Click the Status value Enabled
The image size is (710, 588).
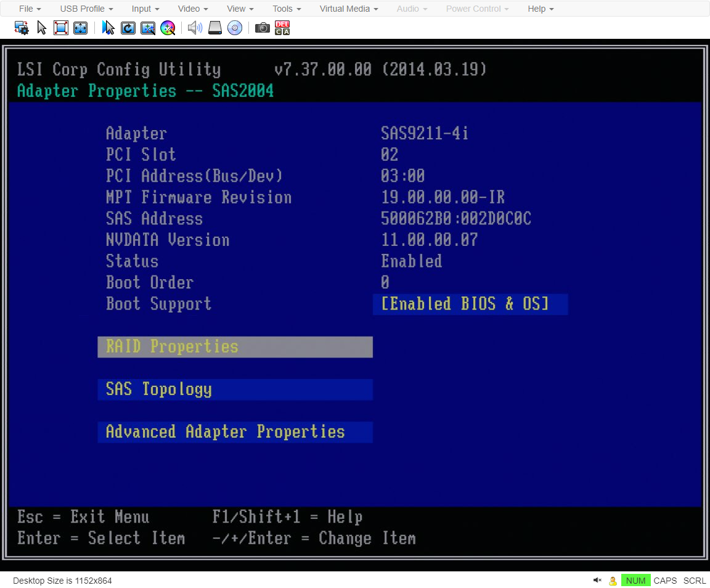coord(411,261)
